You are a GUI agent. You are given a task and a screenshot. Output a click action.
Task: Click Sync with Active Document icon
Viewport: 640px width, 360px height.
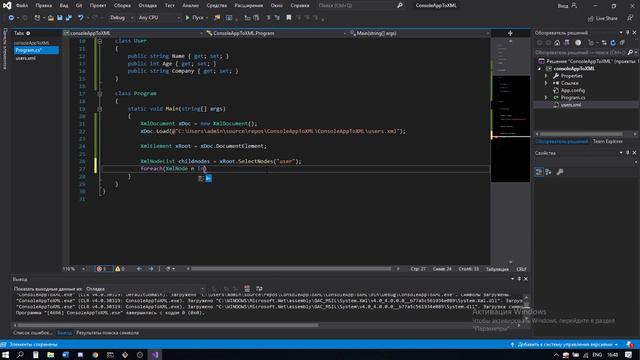point(604,42)
